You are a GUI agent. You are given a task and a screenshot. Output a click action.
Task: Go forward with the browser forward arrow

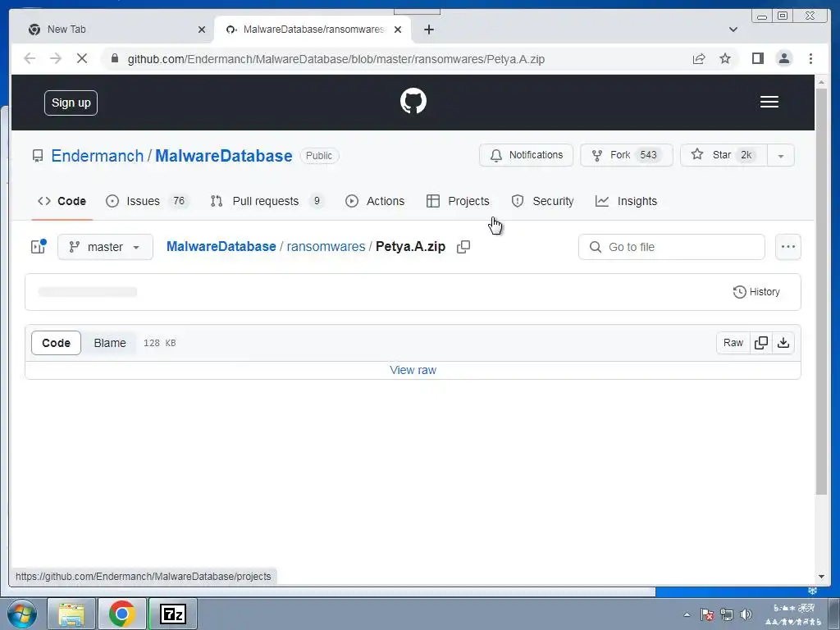click(x=56, y=58)
